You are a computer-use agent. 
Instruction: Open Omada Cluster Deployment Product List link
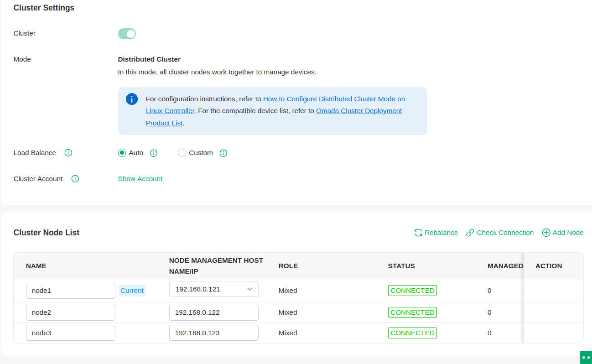click(359, 111)
